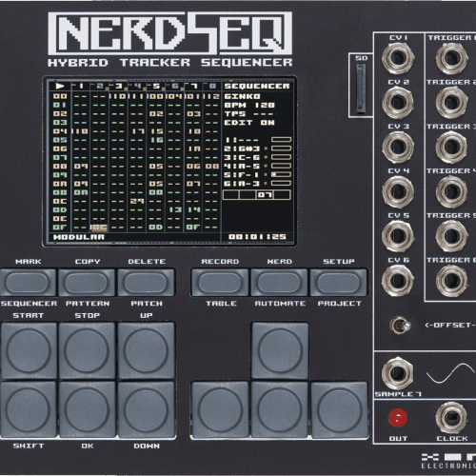Click the CV 1 output jack

pos(398,58)
